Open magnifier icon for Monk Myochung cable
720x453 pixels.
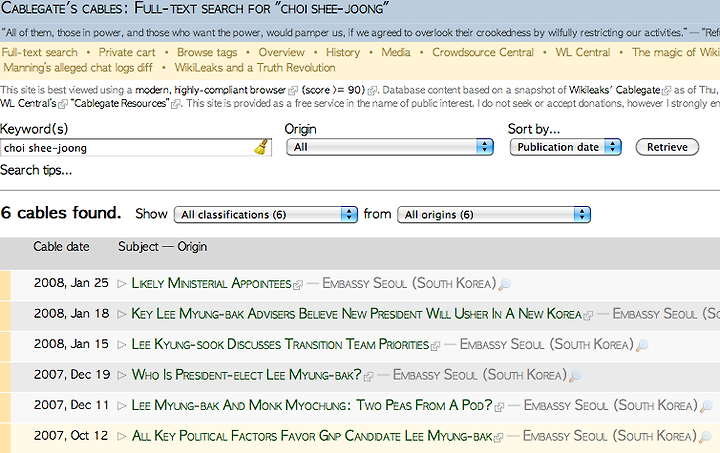tap(706, 406)
